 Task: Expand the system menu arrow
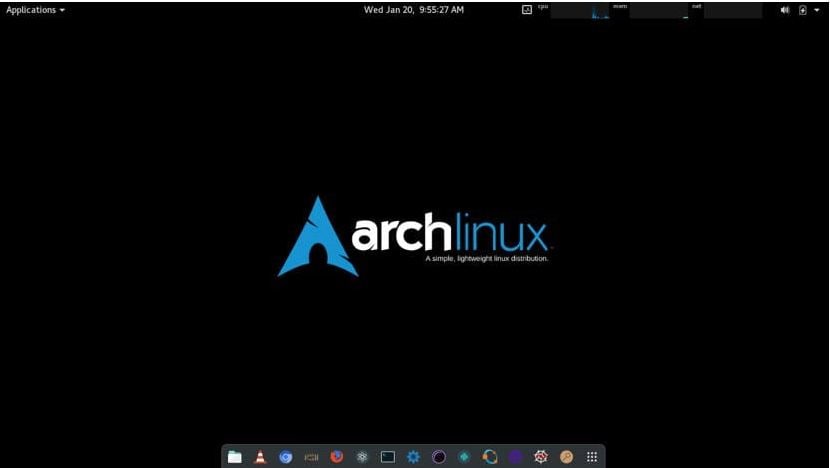click(817, 10)
